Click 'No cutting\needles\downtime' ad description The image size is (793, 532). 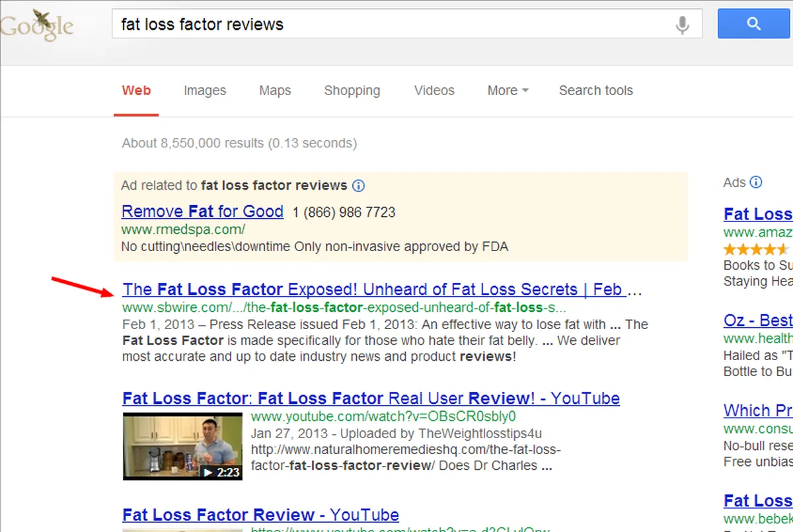tap(315, 247)
